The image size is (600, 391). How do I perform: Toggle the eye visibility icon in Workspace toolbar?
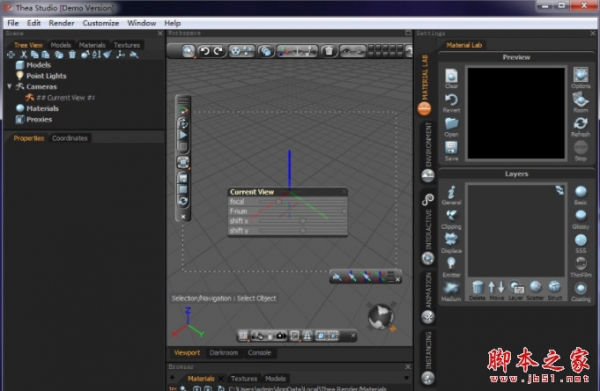point(346,51)
